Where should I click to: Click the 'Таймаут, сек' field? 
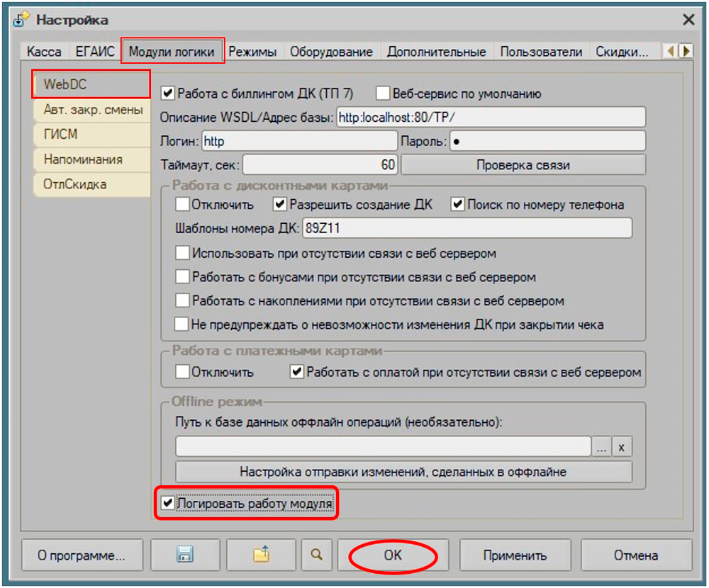[x=320, y=165]
